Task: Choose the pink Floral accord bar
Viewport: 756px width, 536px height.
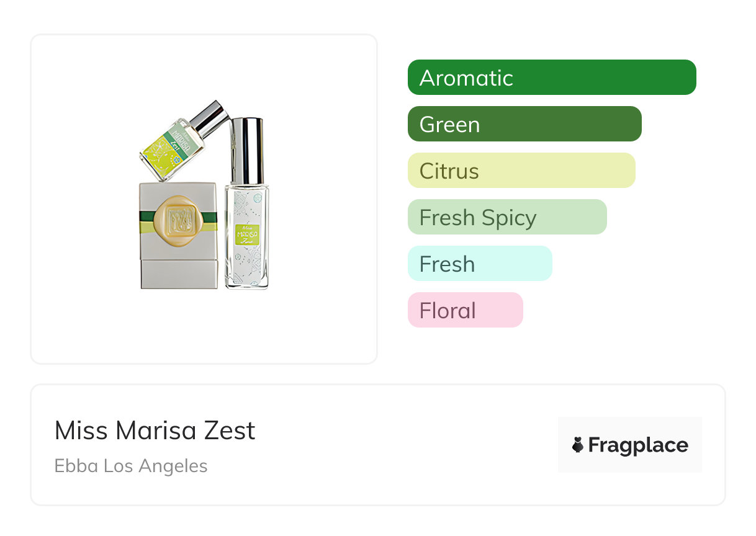Action: click(466, 310)
